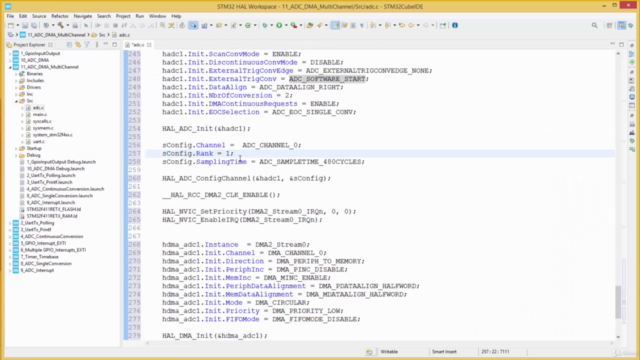Expand the 1_GpioInputOutput project
The height and width of the screenshot is (360, 640).
click(x=10, y=53)
